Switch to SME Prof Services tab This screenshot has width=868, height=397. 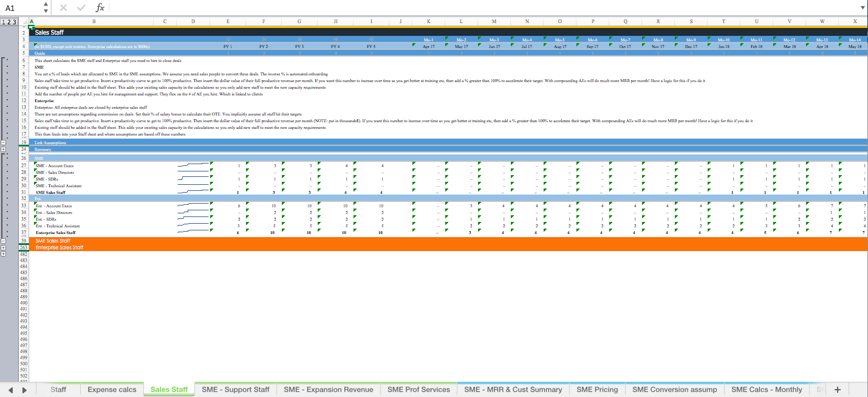pos(419,390)
